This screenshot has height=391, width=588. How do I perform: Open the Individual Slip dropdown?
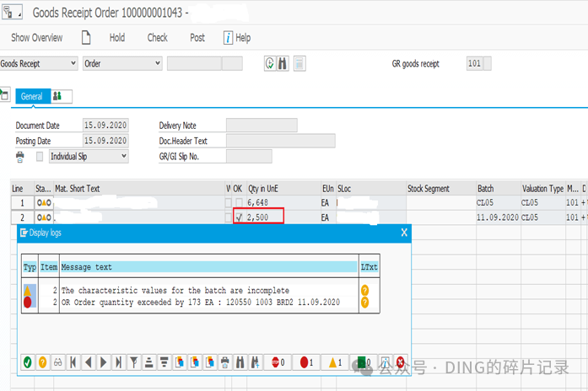[x=89, y=156]
